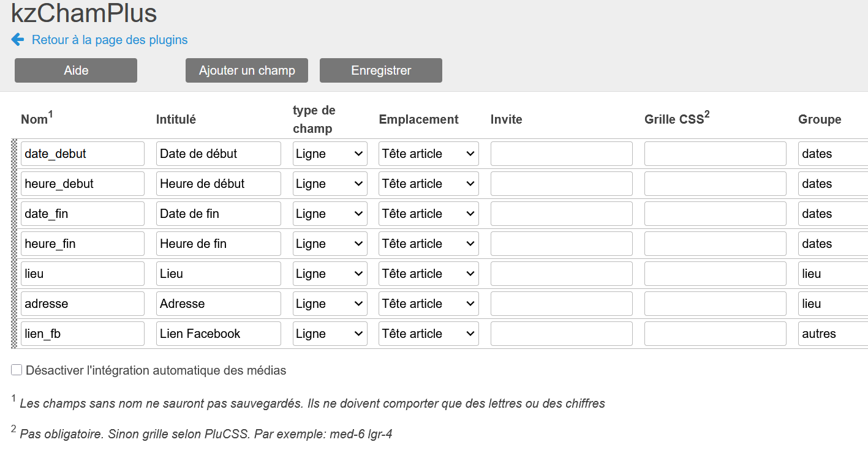Click the Enregistrer button
868x453 pixels.
pyautogui.click(x=380, y=70)
